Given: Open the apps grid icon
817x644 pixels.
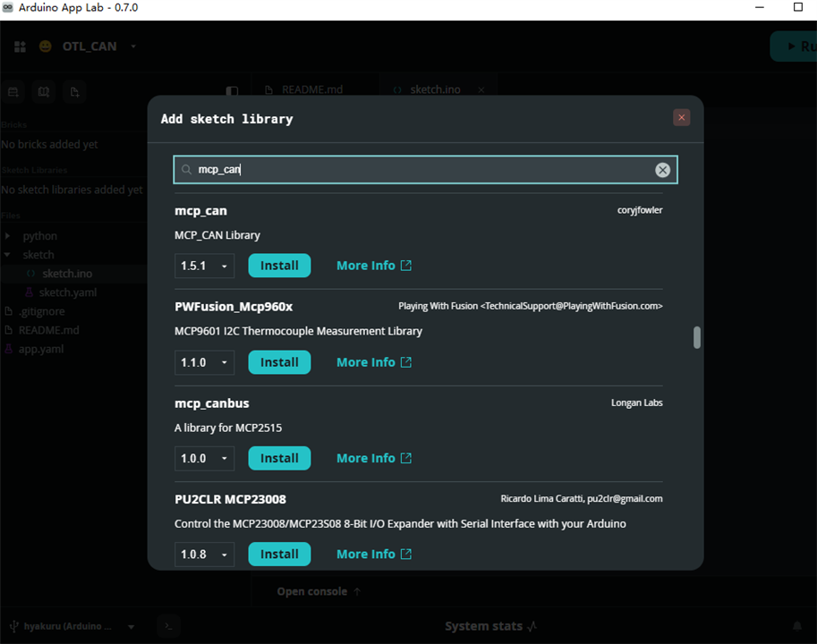Looking at the screenshot, I should [x=20, y=47].
